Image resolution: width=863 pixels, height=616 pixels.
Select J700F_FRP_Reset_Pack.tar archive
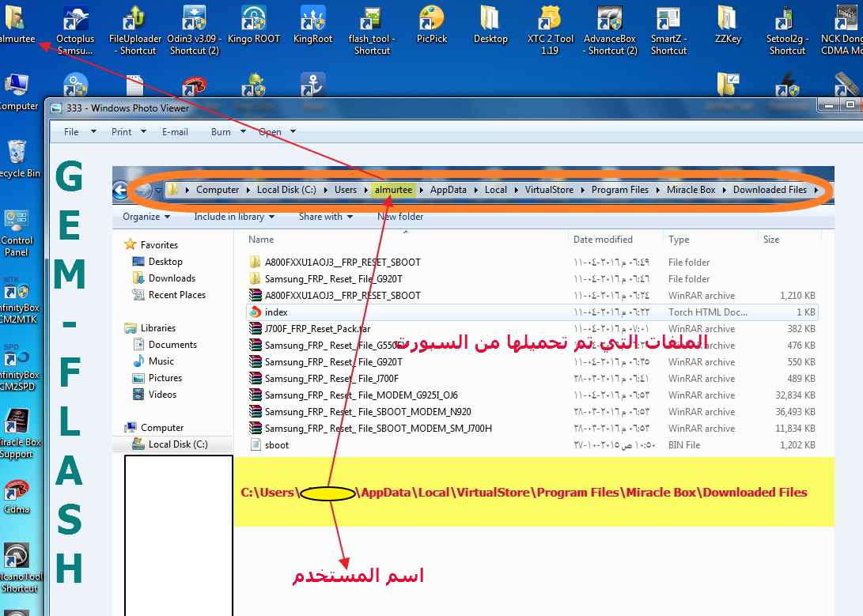[x=532, y=329]
